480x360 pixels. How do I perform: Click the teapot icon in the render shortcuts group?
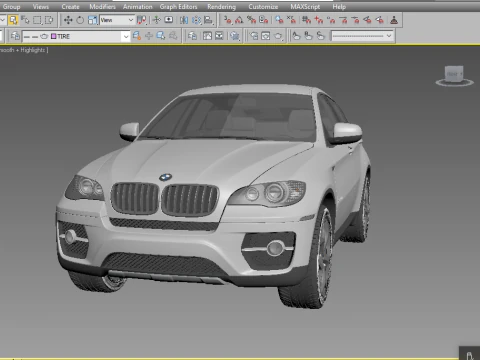278,36
